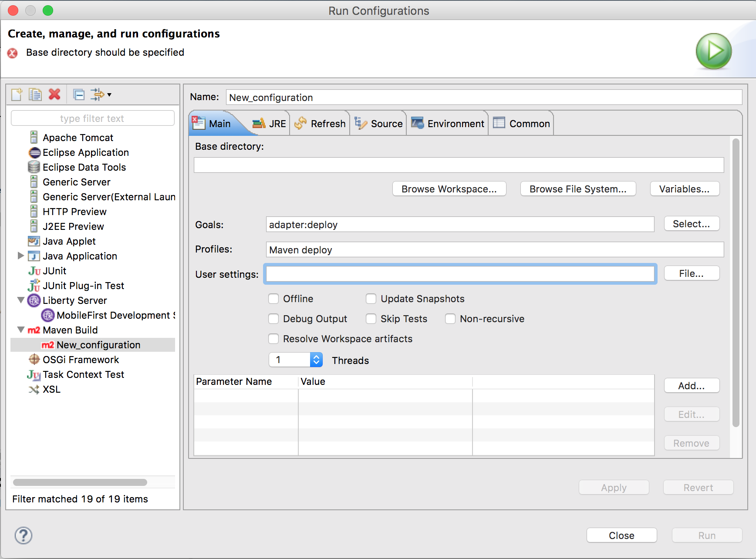
Task: Open the Refresh tab
Action: pyautogui.click(x=320, y=124)
